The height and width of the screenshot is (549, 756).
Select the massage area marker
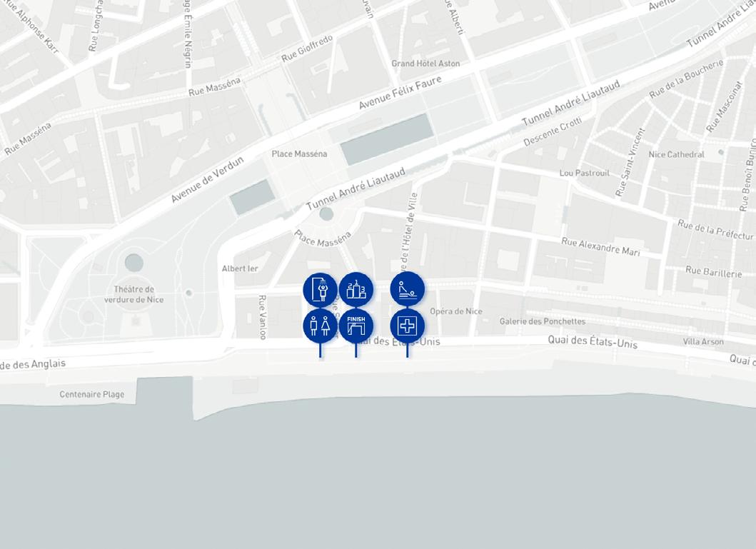pyautogui.click(x=408, y=289)
